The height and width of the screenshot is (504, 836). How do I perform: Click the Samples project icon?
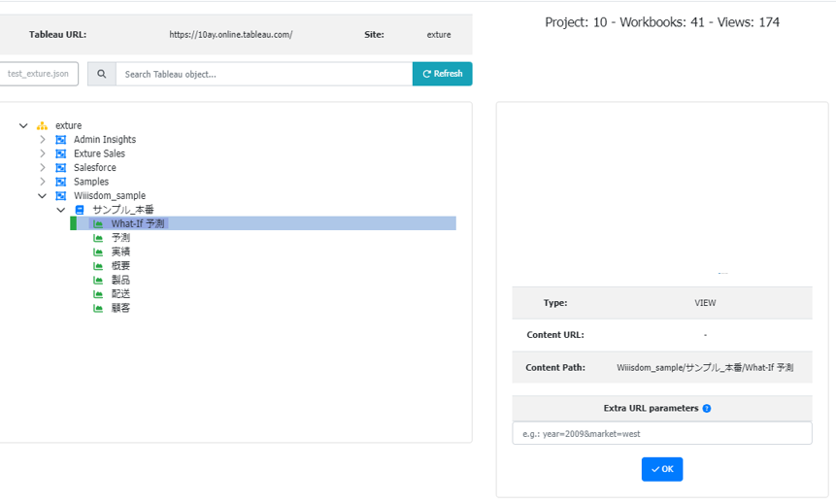[61, 182]
